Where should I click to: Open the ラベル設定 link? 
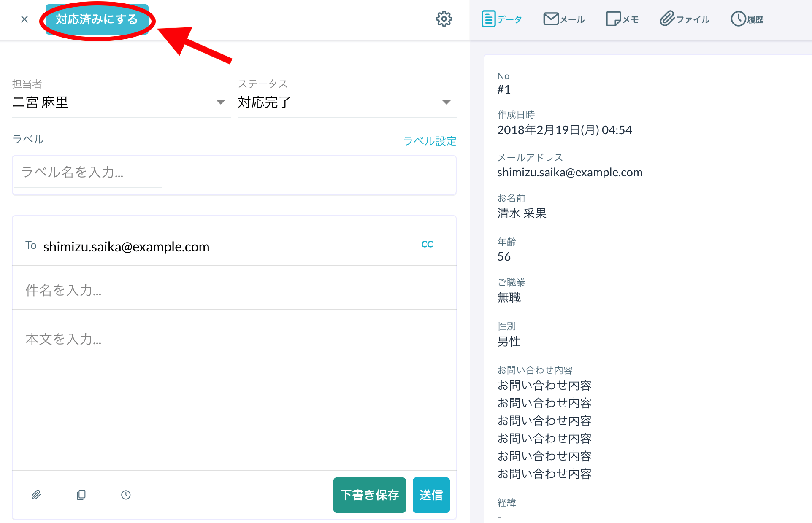[x=430, y=141]
